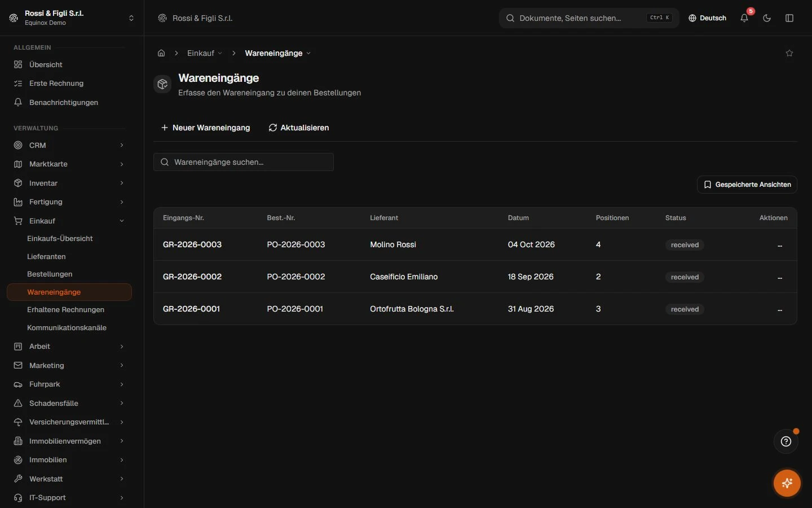Click the Erste Rechnung checklist icon
Viewport: 812px width, 508px height.
18,83
